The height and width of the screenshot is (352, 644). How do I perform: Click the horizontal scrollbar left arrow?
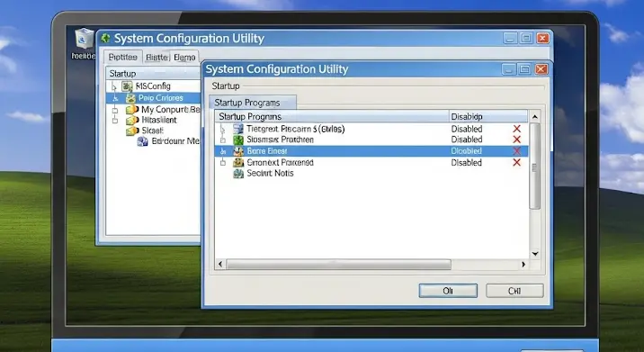pyautogui.click(x=220, y=265)
